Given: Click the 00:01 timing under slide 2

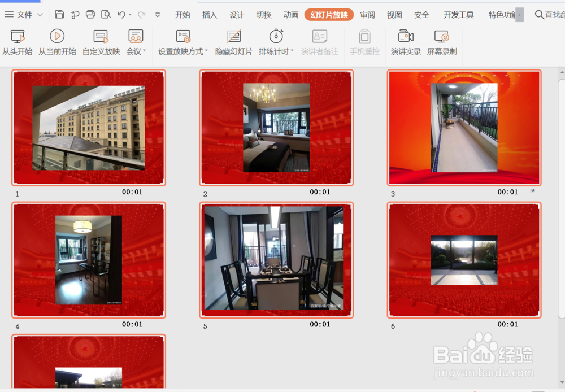Looking at the screenshot, I should (320, 192).
